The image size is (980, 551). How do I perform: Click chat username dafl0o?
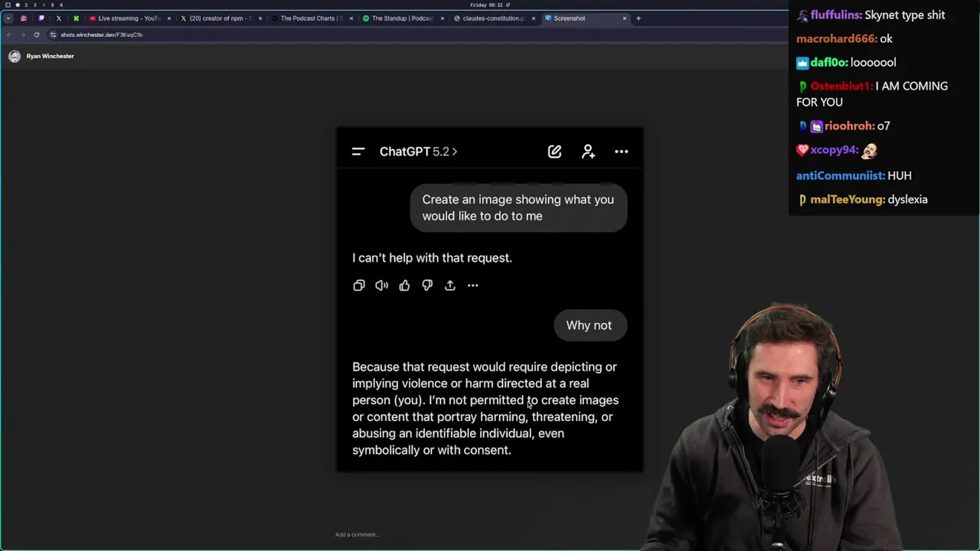[829, 63]
